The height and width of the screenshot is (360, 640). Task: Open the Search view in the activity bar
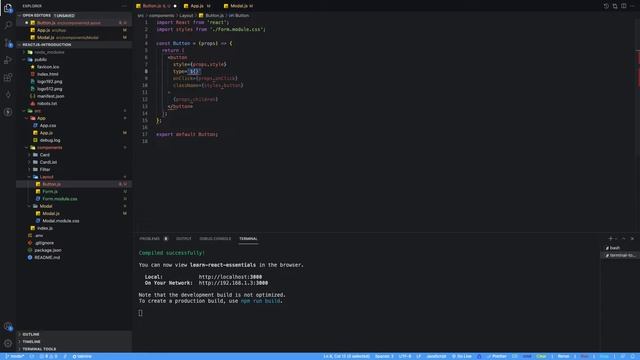click(x=8, y=25)
